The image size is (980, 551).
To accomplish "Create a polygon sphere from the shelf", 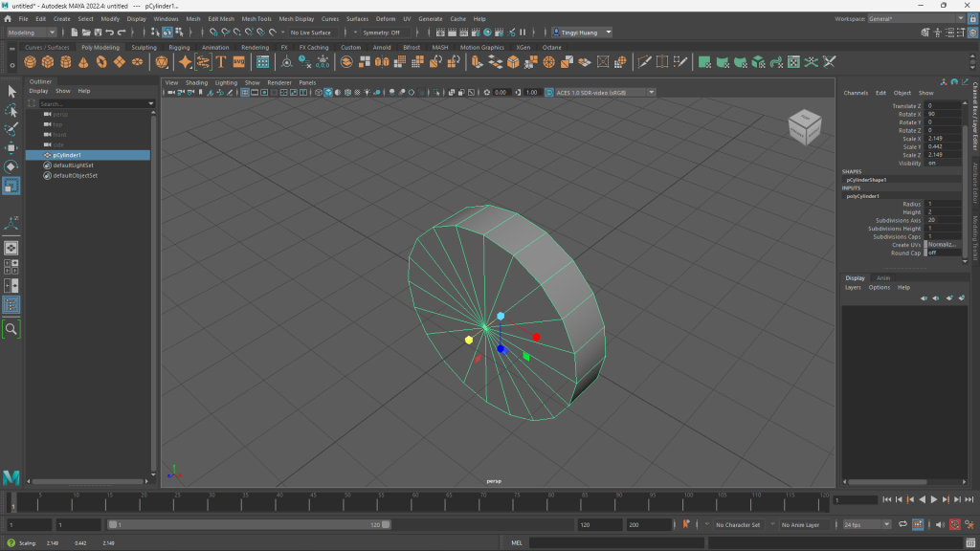I will point(30,62).
